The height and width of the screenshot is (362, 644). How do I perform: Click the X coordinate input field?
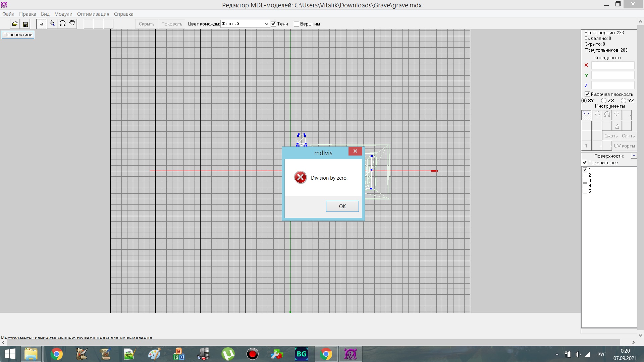612,65
